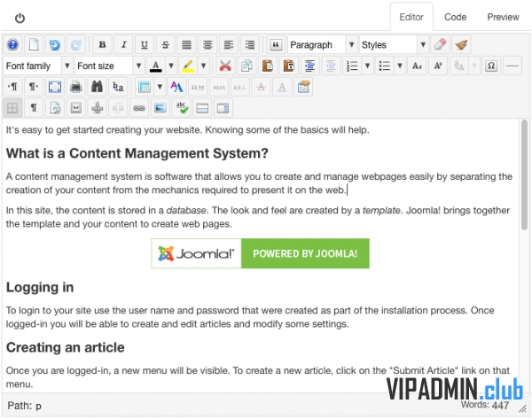Viewport: 532px width, 419px height.
Task: Open the Styles dropdown
Action: click(x=395, y=44)
